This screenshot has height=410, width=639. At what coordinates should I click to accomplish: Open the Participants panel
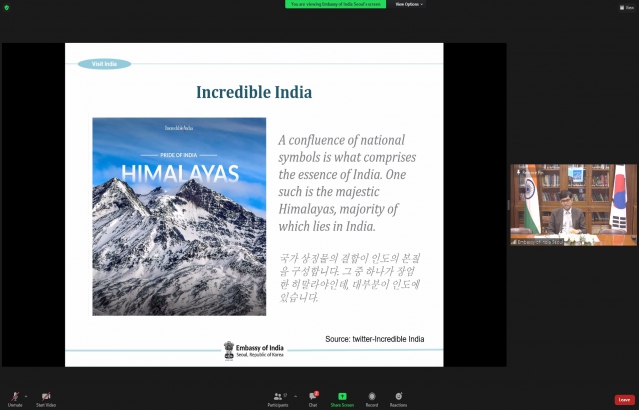click(280, 397)
